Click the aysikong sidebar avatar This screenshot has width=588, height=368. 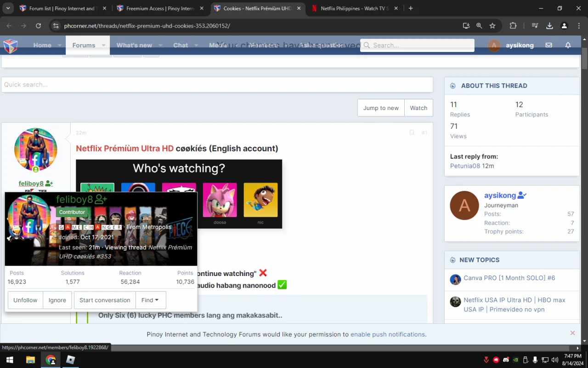click(464, 205)
